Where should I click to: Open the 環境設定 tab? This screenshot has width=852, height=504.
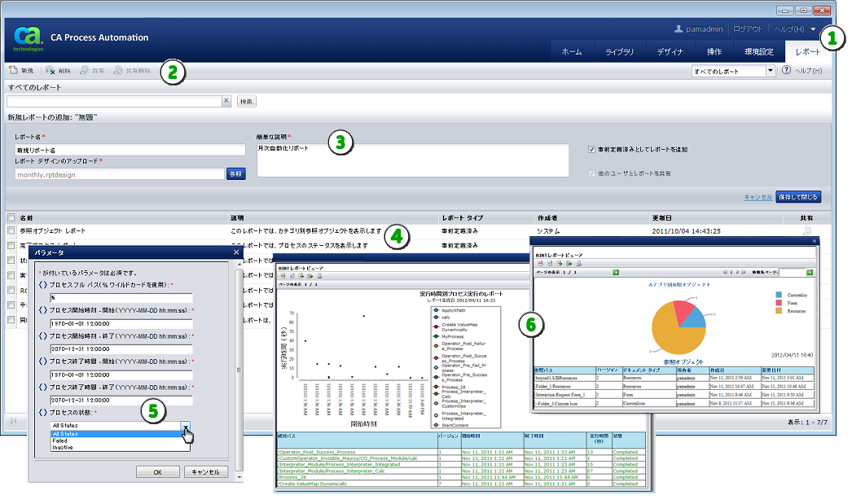[x=759, y=51]
